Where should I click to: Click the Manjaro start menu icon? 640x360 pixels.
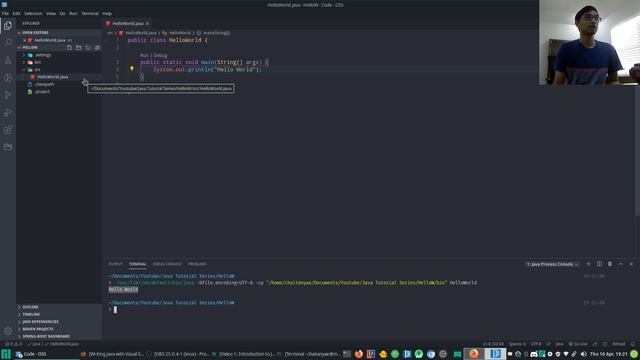tap(6, 354)
